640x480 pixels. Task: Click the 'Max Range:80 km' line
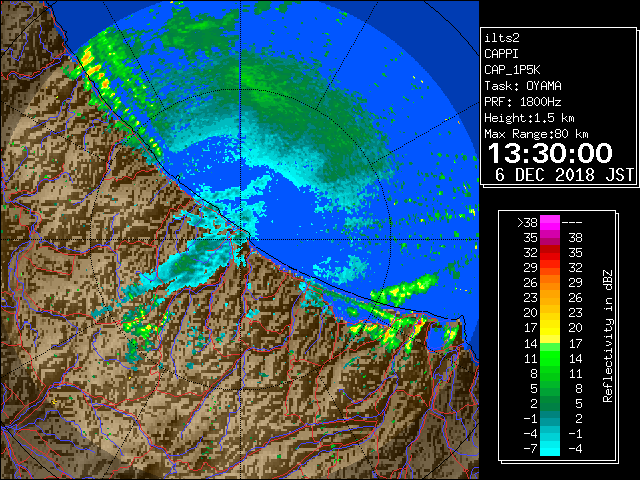tap(536, 134)
